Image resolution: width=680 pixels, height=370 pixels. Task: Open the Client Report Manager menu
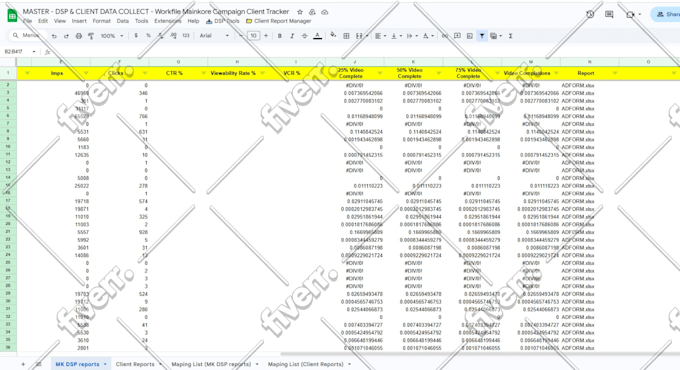(278, 21)
